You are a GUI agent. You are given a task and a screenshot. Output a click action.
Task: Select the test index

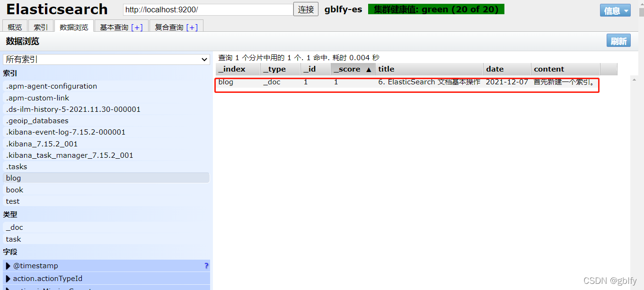coord(106,201)
